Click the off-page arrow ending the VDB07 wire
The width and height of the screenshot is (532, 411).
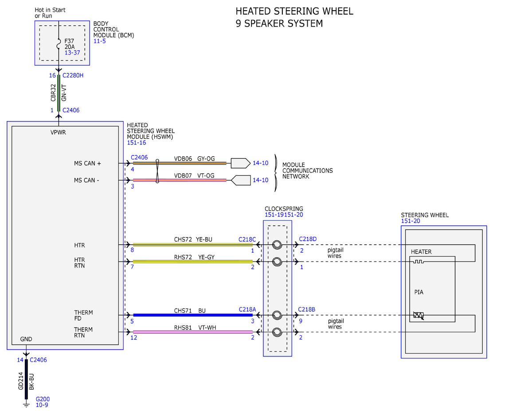point(241,180)
